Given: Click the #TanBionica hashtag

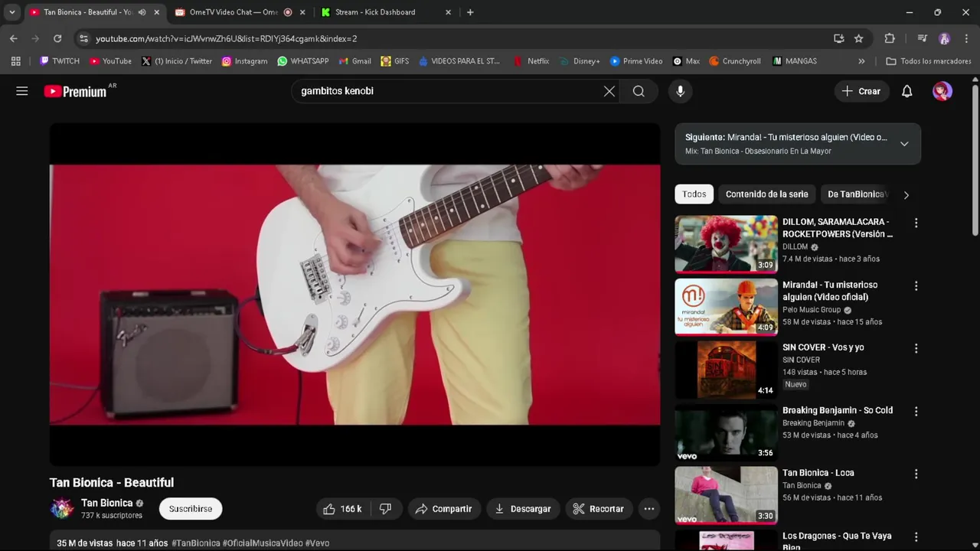Looking at the screenshot, I should (x=196, y=543).
